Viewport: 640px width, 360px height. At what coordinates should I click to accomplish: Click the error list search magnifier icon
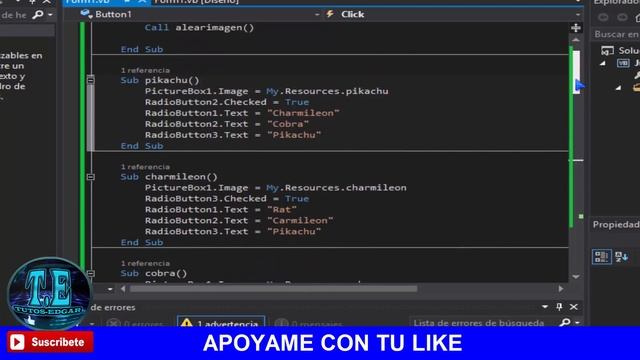[565, 322]
